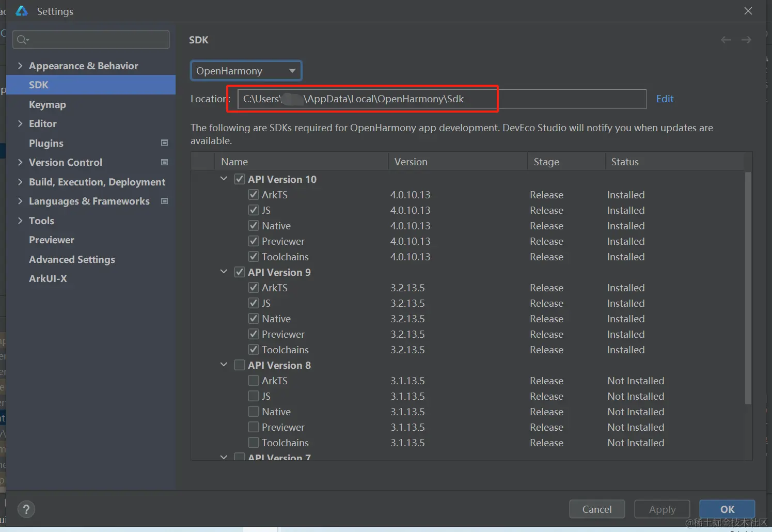Viewport: 772px width, 532px height.
Task: Click the Edit link for SDK location
Action: pyautogui.click(x=665, y=99)
